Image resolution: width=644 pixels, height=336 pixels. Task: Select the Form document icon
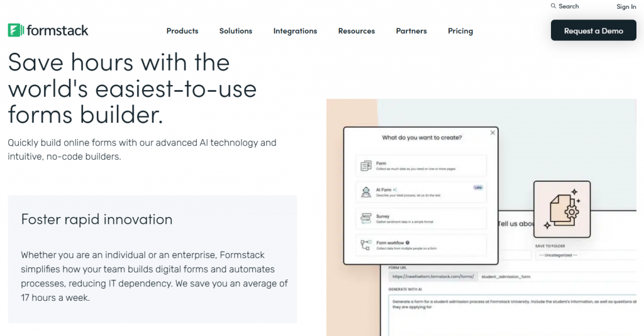pos(366,165)
